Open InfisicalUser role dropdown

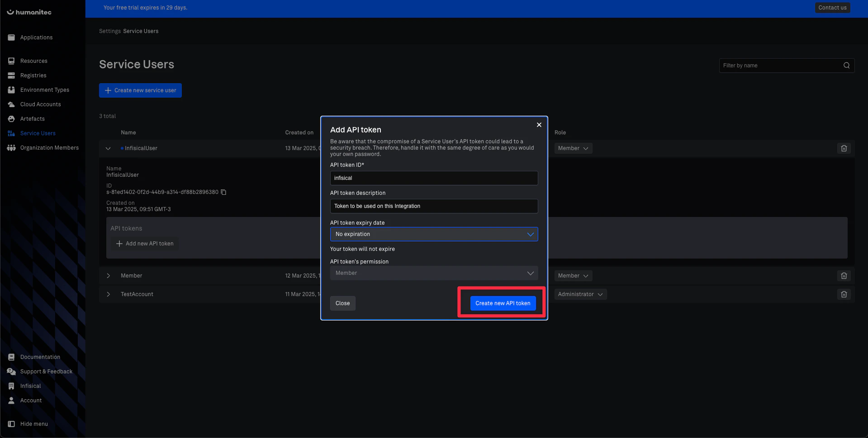[x=573, y=148]
